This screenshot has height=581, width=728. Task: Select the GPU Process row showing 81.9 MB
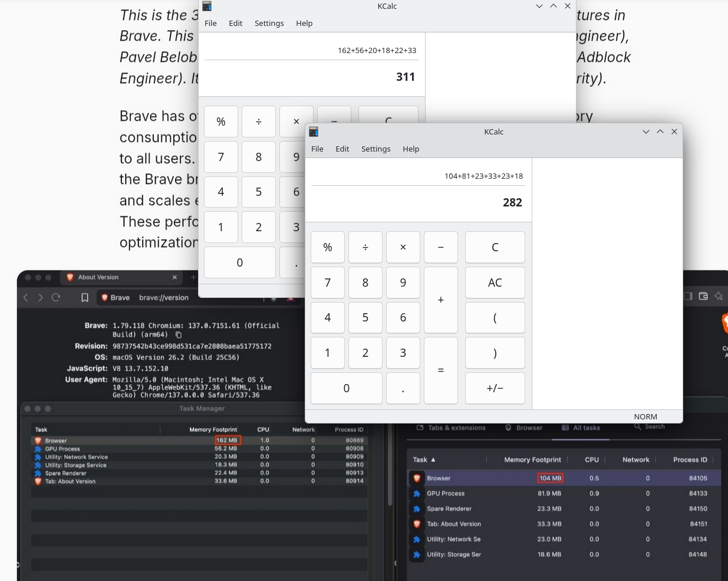pos(564,494)
